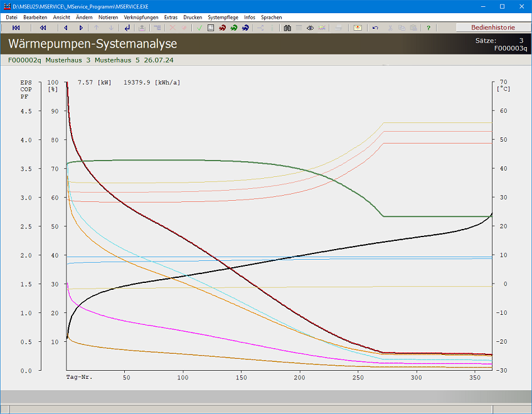Image resolution: width=532 pixels, height=414 pixels.
Task: Click the Wärmepumpen-Systemanalyse header title
Action: click(x=92, y=44)
